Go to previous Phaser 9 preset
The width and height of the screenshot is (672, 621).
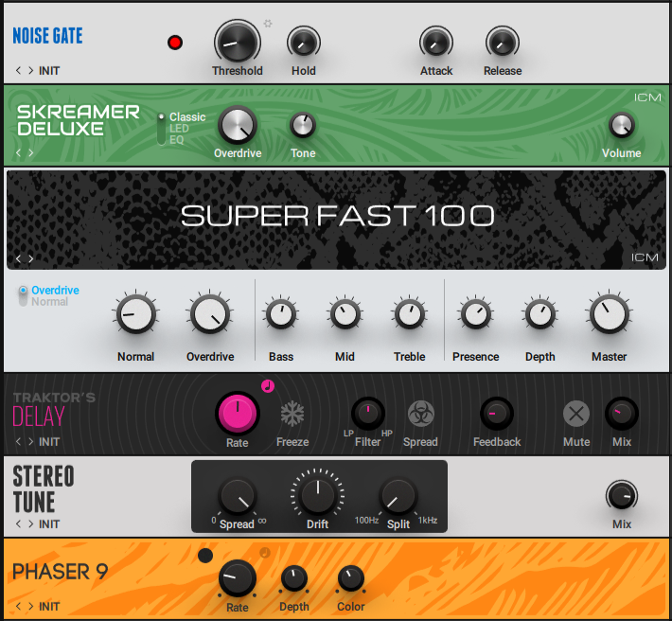coord(18,606)
